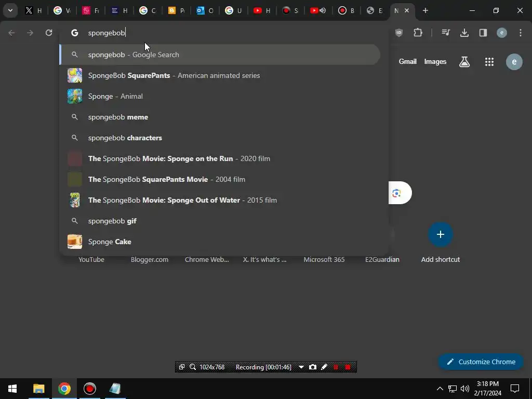Open the media controls icon
The height and width of the screenshot is (399, 532).
point(446,33)
